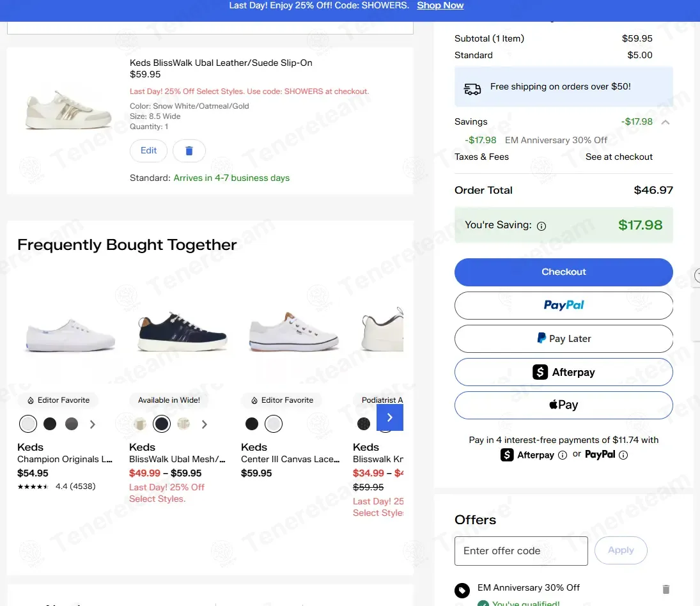Choose navy swatch for BlissWalk Ubal Mesh
This screenshot has width=700, height=606.
(x=162, y=424)
